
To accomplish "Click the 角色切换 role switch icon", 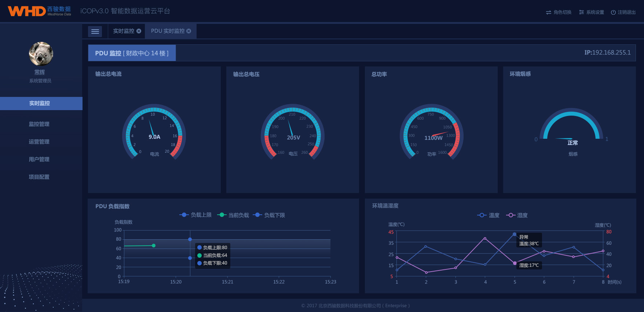I will (x=549, y=12).
